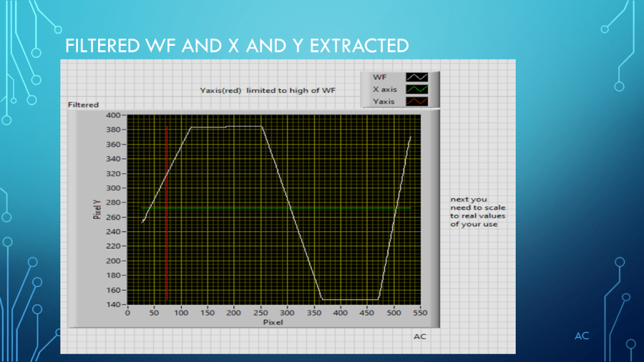Click the red vertical Y axis cursor line
Screen dimensions: 644x362
click(167, 251)
